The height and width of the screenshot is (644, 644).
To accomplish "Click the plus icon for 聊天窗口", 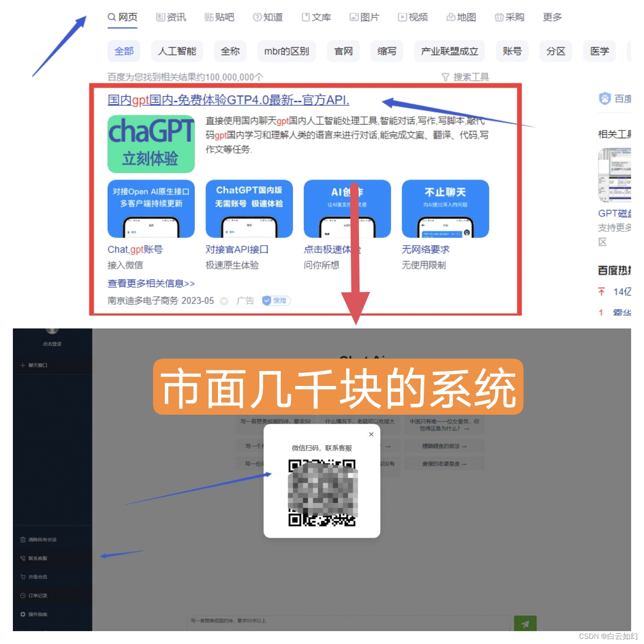I will click(x=23, y=365).
